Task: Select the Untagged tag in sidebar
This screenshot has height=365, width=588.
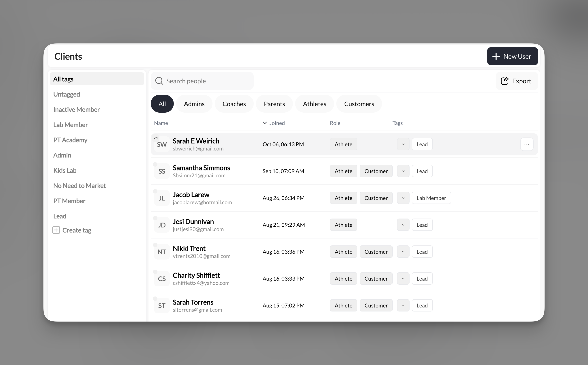Action: click(x=67, y=94)
